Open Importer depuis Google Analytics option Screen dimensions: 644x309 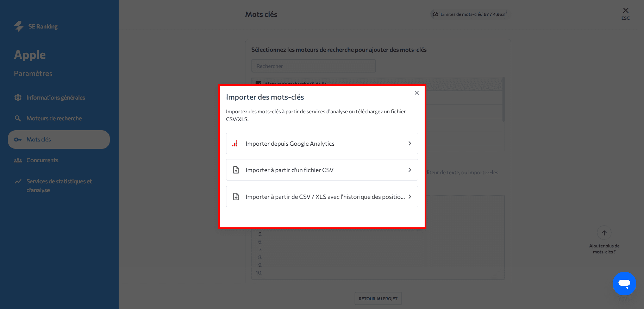point(322,143)
